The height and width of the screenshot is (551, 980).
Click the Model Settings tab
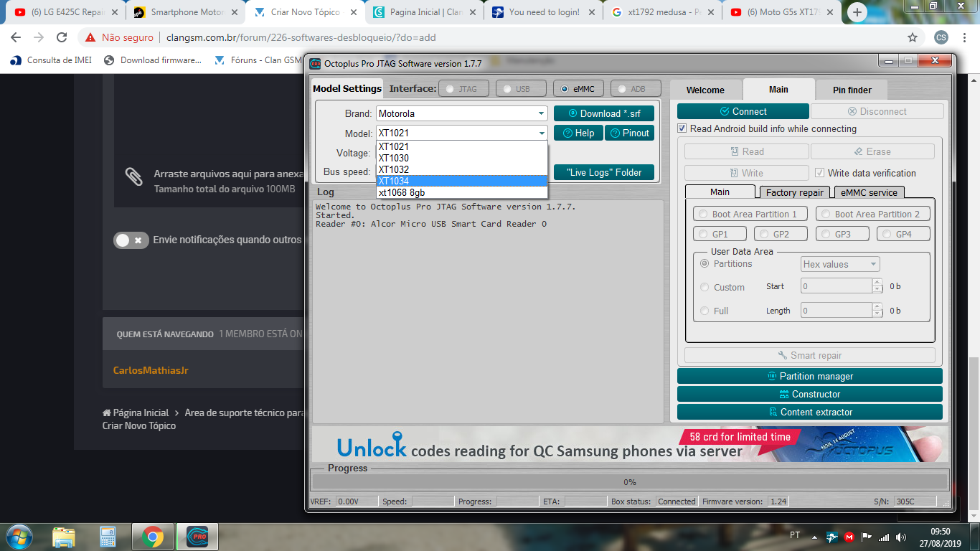[347, 88]
